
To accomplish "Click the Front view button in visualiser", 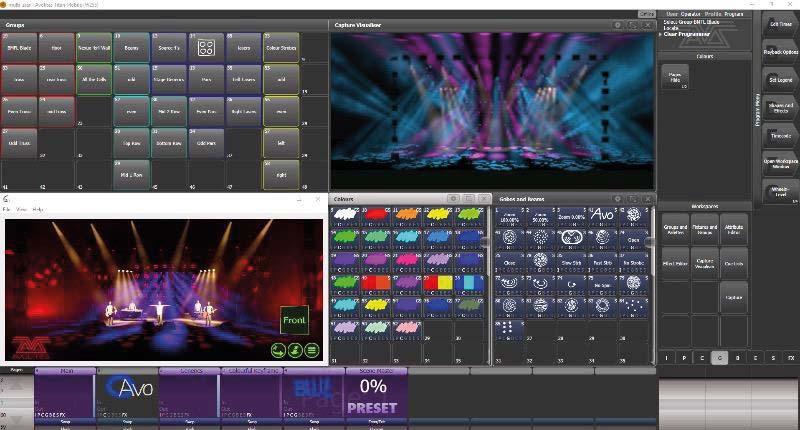I will click(x=294, y=320).
